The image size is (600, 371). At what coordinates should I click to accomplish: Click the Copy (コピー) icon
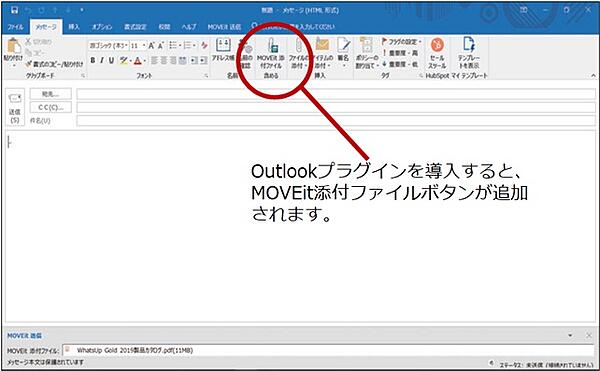pos(28,52)
